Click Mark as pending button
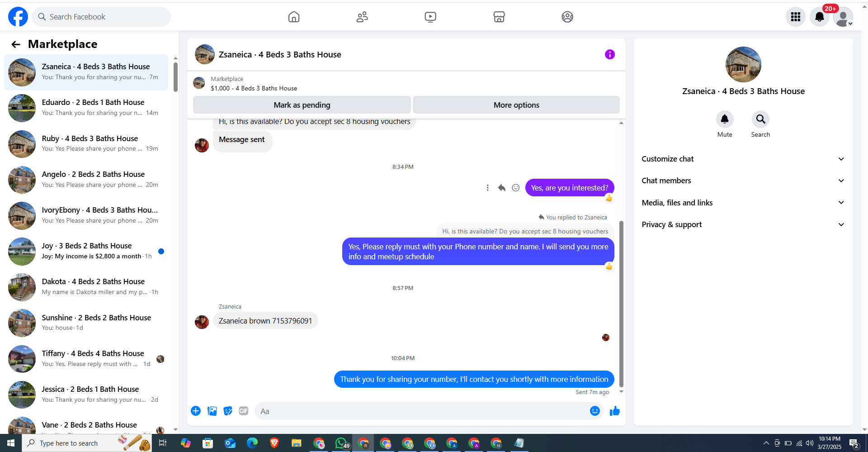Viewport: 868px width, 452px height. pos(302,105)
